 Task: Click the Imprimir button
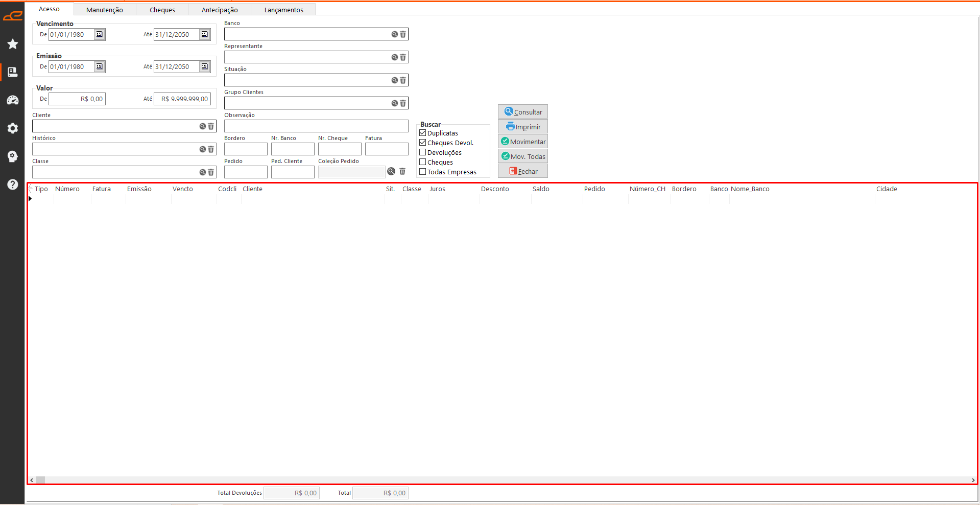(523, 127)
